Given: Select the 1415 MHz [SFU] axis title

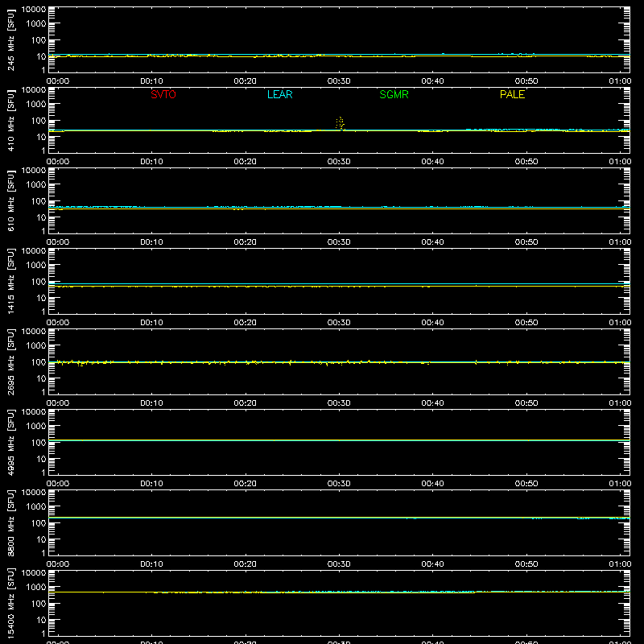Looking at the screenshot, I should coord(10,281).
